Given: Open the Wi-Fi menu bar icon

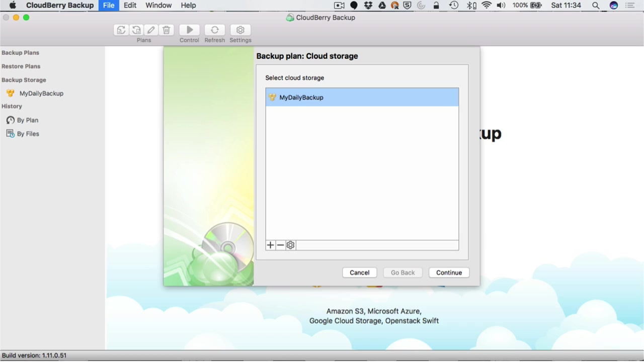Looking at the screenshot, I should 487,6.
